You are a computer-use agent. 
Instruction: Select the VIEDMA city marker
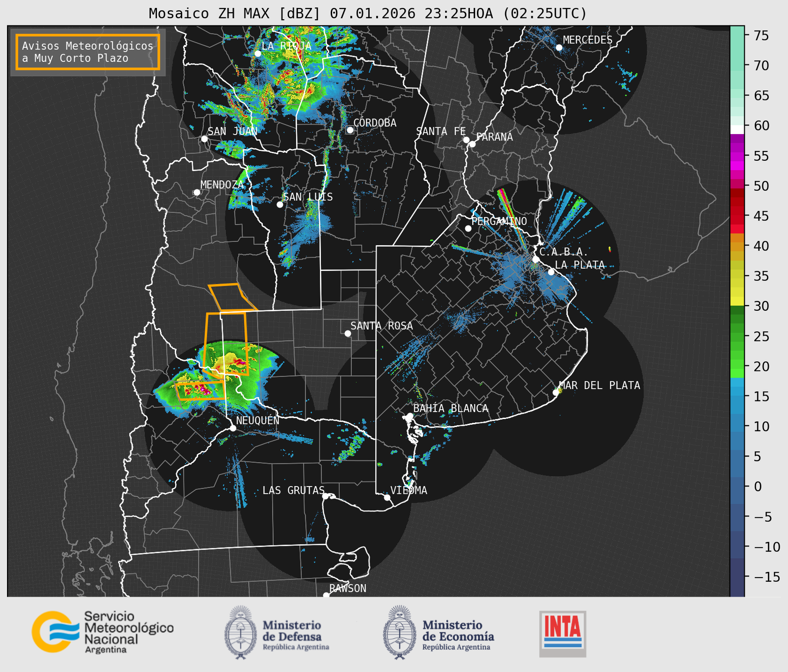point(387,497)
